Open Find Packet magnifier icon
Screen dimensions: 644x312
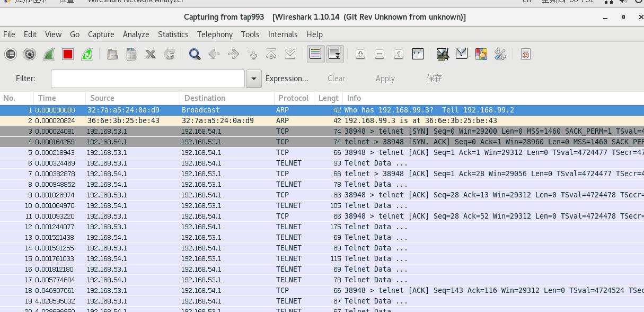pos(195,54)
